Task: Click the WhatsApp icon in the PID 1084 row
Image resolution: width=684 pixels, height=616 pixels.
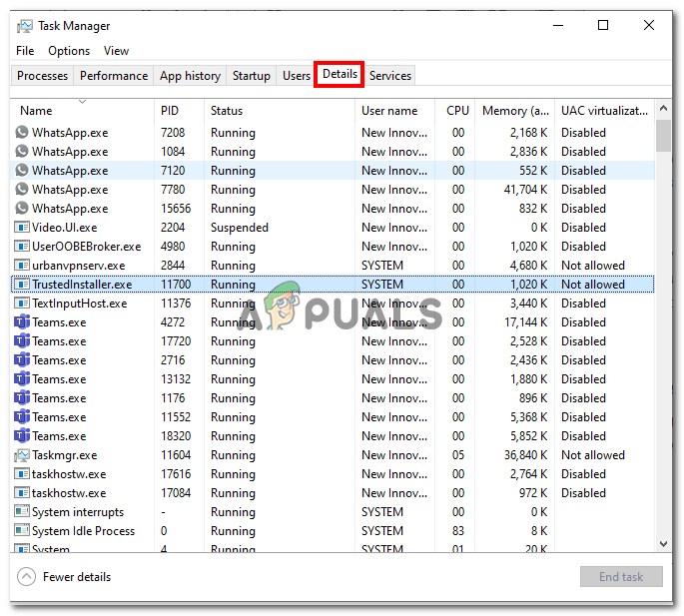Action: [x=22, y=152]
